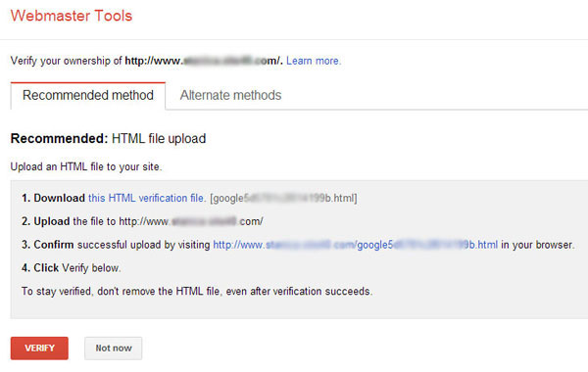Click the 'To stay verified' note text
The height and width of the screenshot is (372, 588).
point(197,291)
